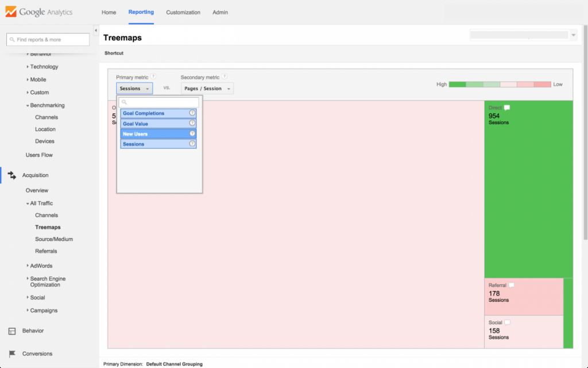Open the Primary metric Sessions dropdown
588x368 pixels.
click(134, 89)
